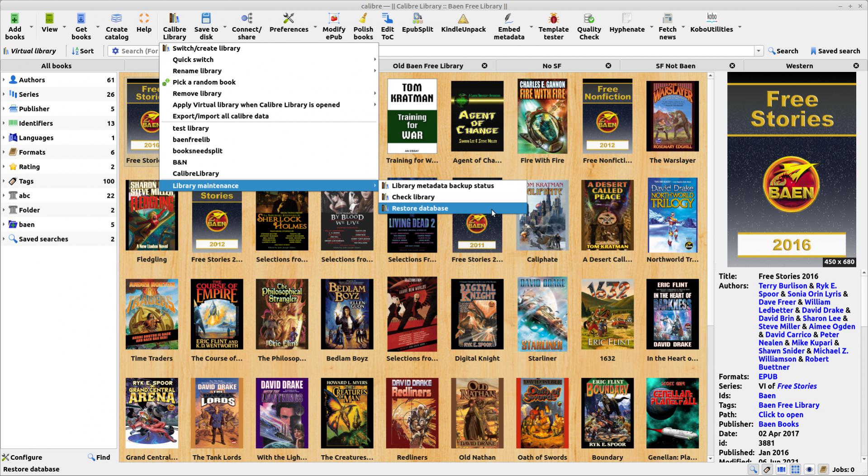Viewport: 868px width, 476px height.
Task: Select the Fire With Fire cover
Action: (542, 117)
